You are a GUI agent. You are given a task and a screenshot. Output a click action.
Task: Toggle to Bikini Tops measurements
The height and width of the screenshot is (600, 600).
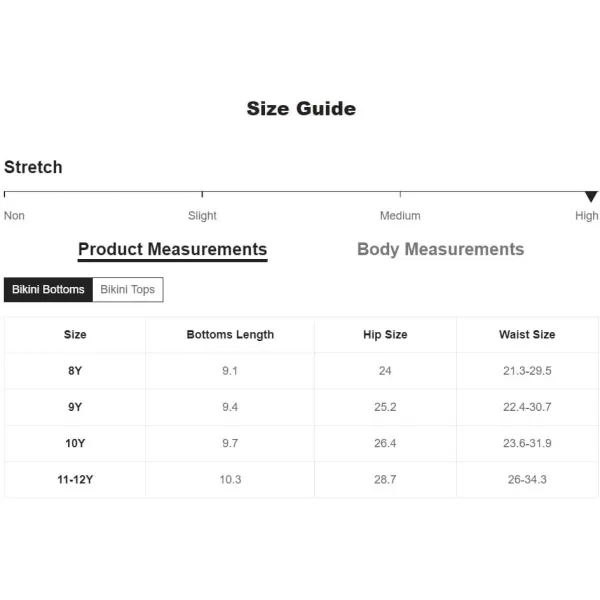click(128, 289)
